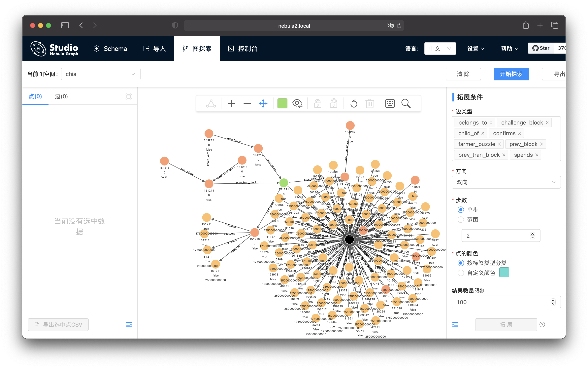Open the 导入 tab
Viewport: 588px width, 368px height.
point(155,49)
